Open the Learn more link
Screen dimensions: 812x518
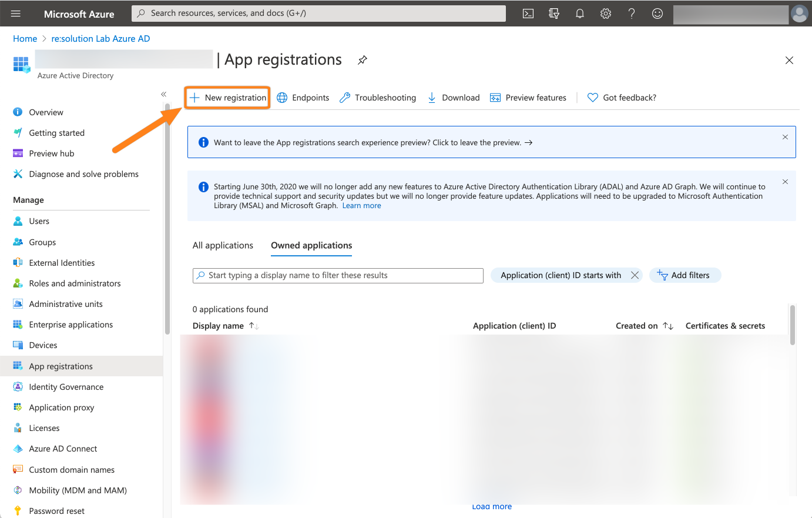[361, 206]
